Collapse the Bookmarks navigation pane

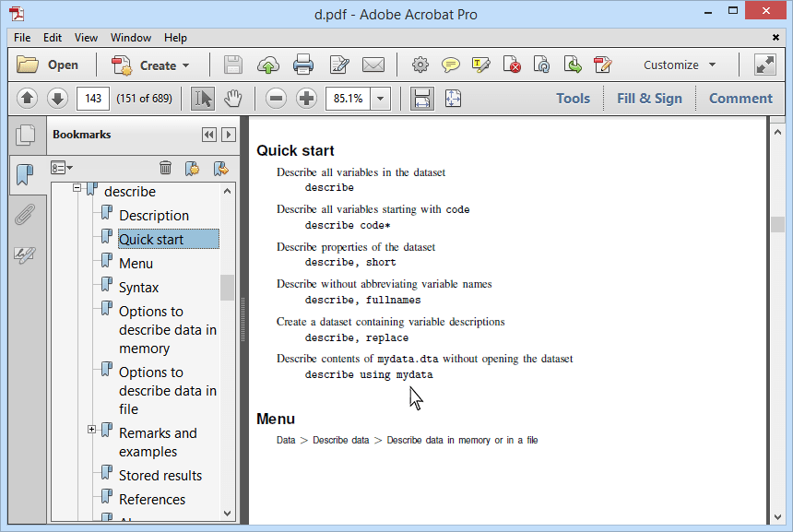point(209,135)
